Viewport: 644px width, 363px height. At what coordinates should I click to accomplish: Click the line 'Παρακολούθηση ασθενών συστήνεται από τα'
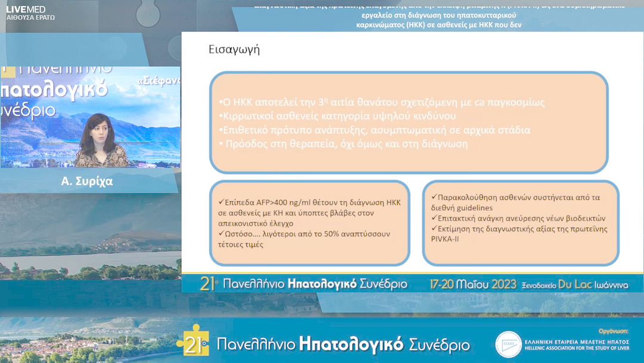point(515,197)
